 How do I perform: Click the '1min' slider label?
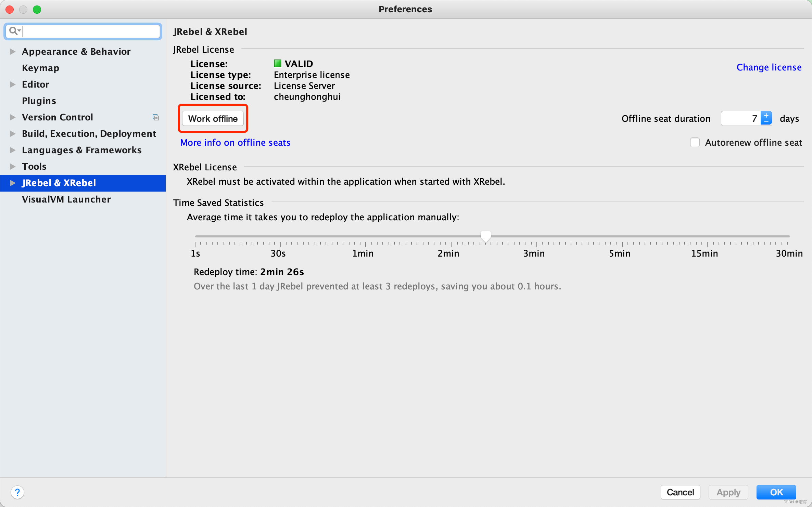[363, 253]
